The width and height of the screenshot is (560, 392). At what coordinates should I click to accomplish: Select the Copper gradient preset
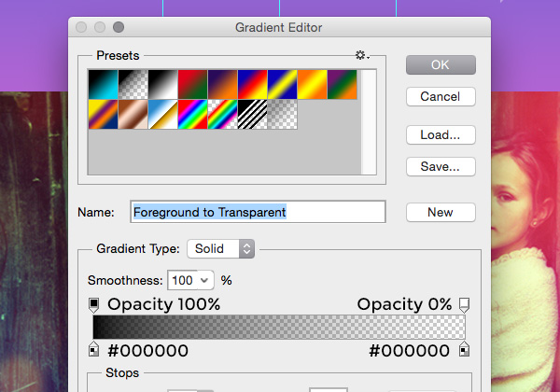tap(133, 114)
